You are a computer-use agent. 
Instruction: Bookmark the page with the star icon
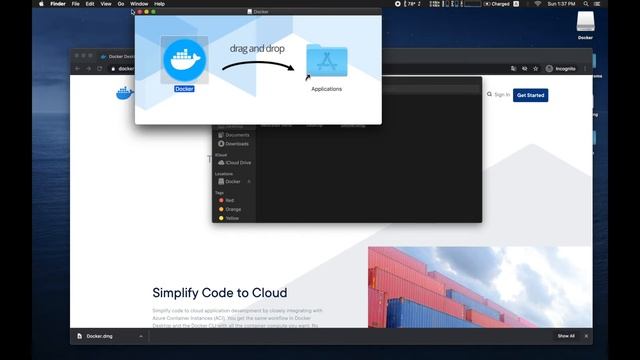point(536,69)
